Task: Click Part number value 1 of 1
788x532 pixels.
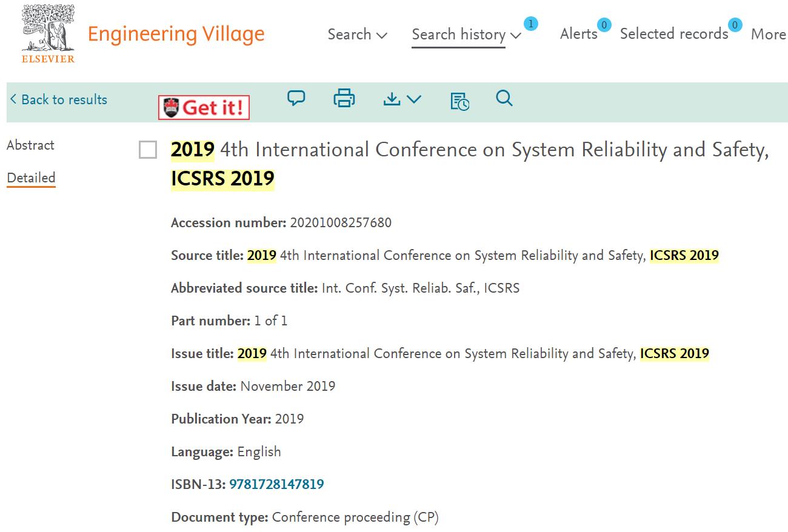Action: coord(271,321)
